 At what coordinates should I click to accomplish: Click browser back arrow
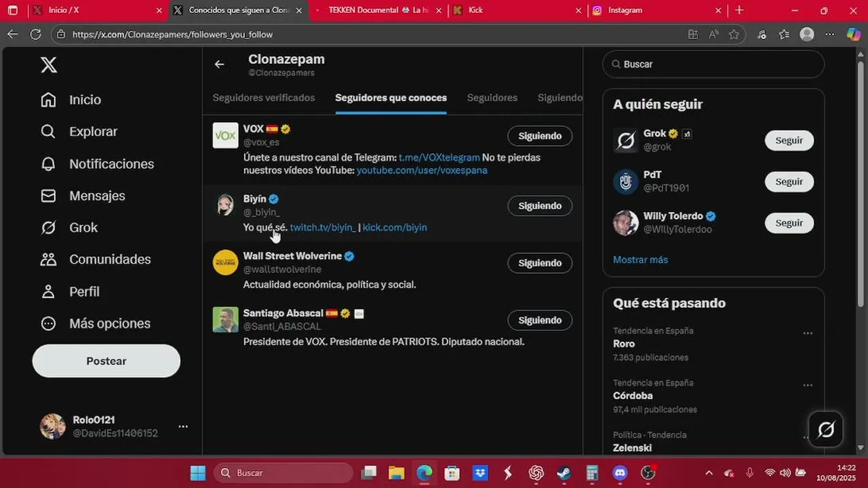tap(12, 34)
